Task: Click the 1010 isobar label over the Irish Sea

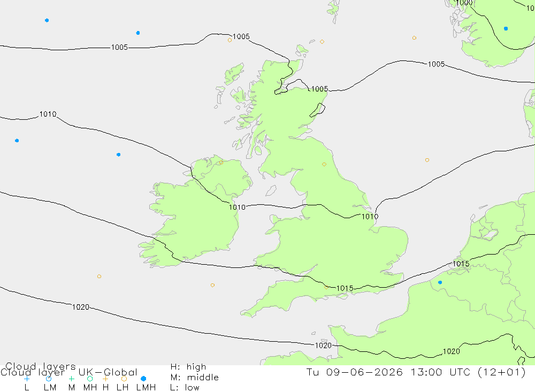Action: (237, 207)
